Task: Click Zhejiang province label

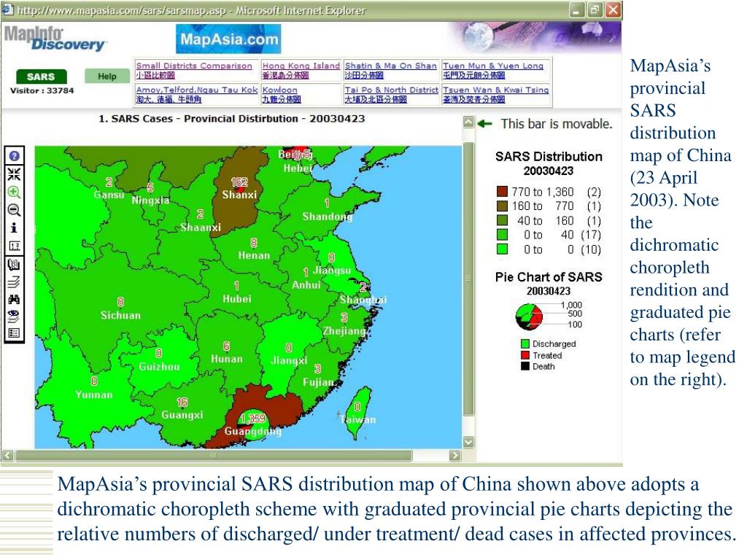Action: point(344,330)
